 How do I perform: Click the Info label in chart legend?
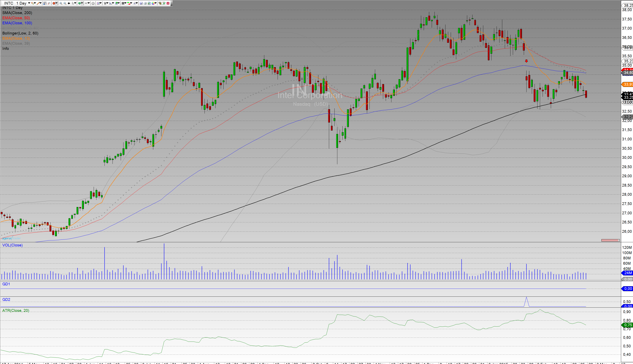click(5, 49)
